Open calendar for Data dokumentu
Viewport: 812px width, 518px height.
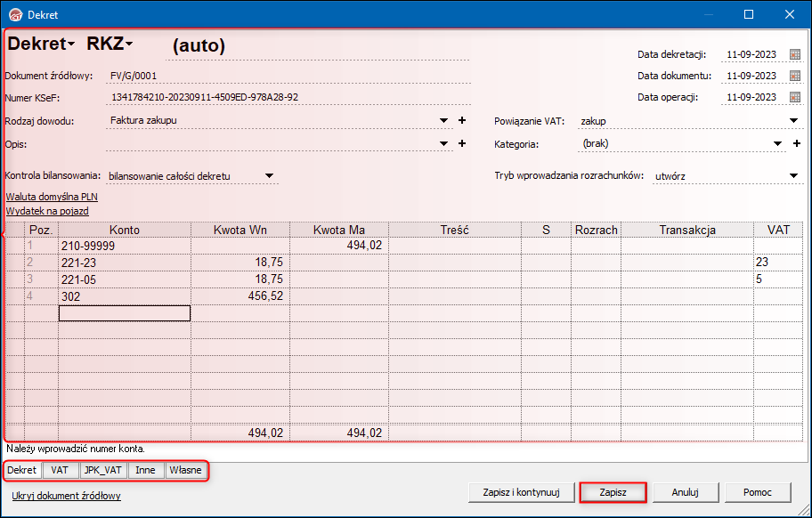[x=795, y=77]
